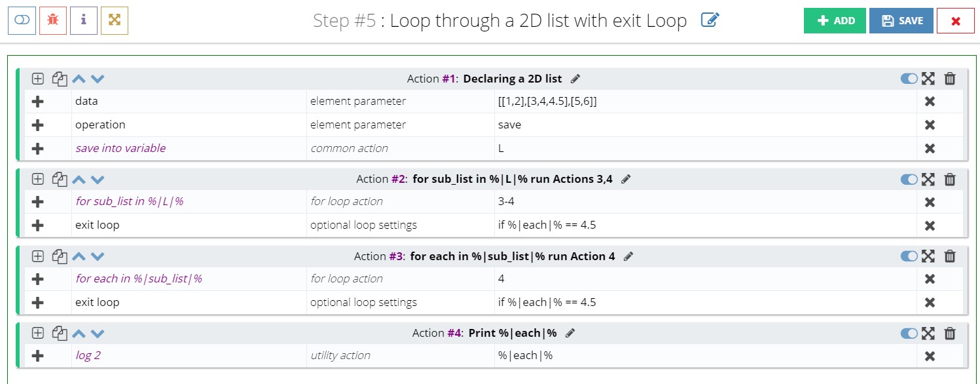Image resolution: width=980 pixels, height=384 pixels.
Task: Toggle Action #3 enabled switch
Action: click(909, 256)
